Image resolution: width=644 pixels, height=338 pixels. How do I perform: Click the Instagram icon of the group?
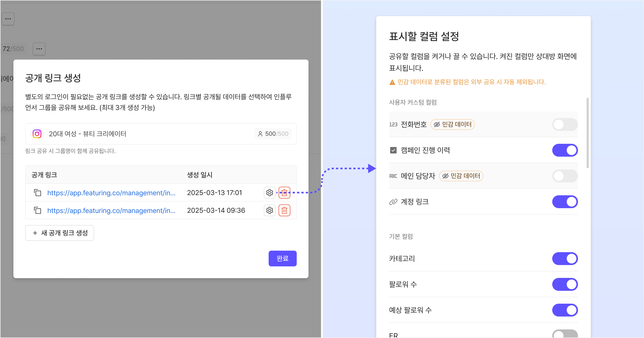37,134
